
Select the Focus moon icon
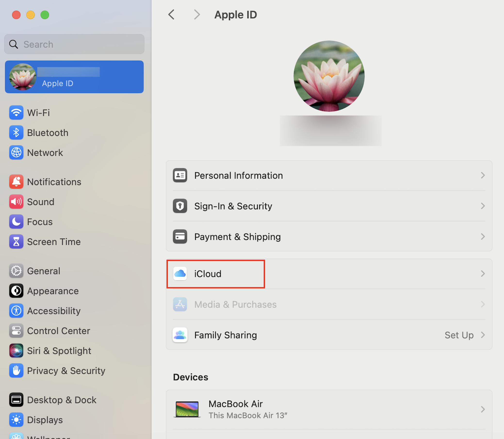point(16,222)
